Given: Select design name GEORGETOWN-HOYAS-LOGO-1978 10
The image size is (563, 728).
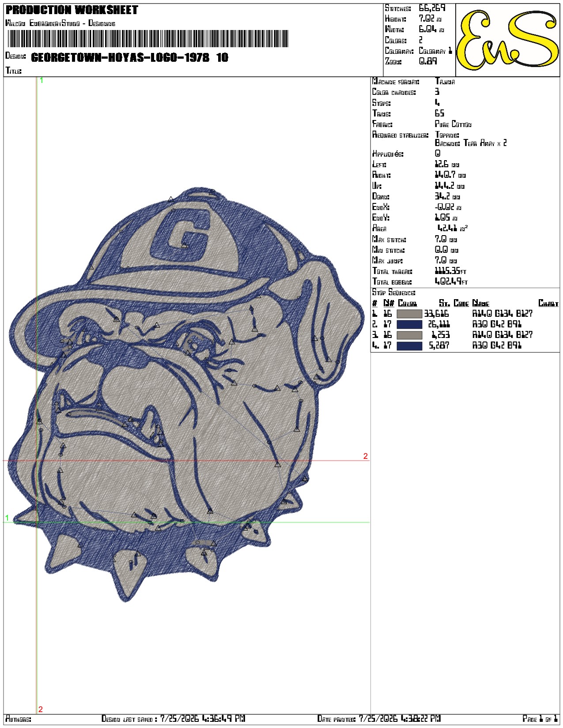Looking at the screenshot, I should point(129,57).
